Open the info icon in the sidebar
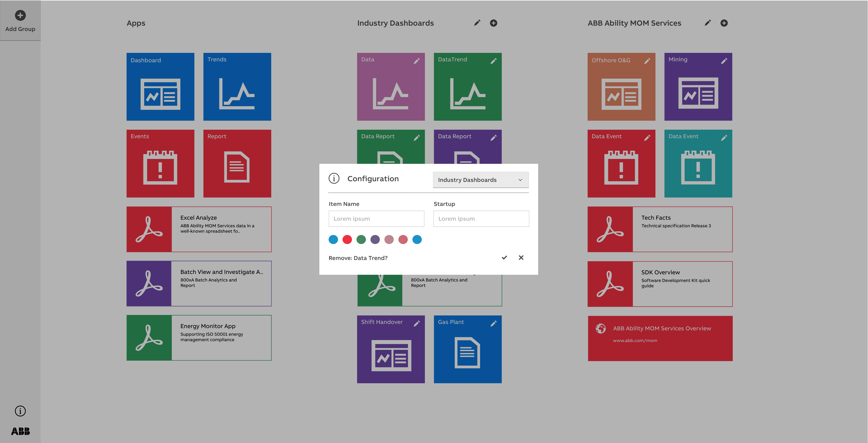Viewport: 868px width, 443px height. click(x=20, y=411)
